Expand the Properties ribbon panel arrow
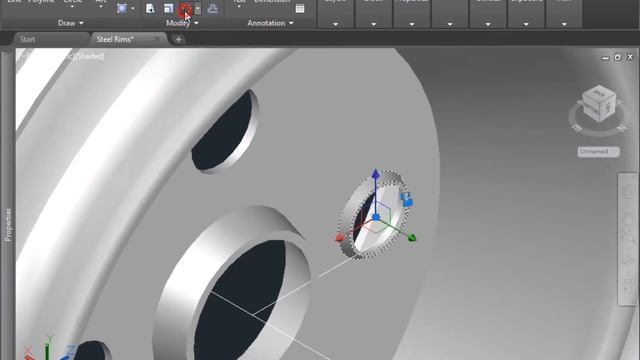Viewport: 640px width, 360px height. pyautogui.click(x=411, y=24)
